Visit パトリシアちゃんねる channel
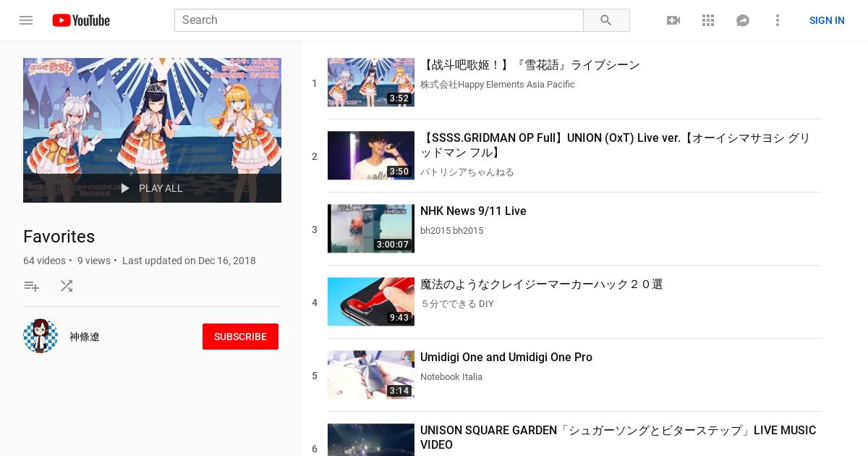 467,172
